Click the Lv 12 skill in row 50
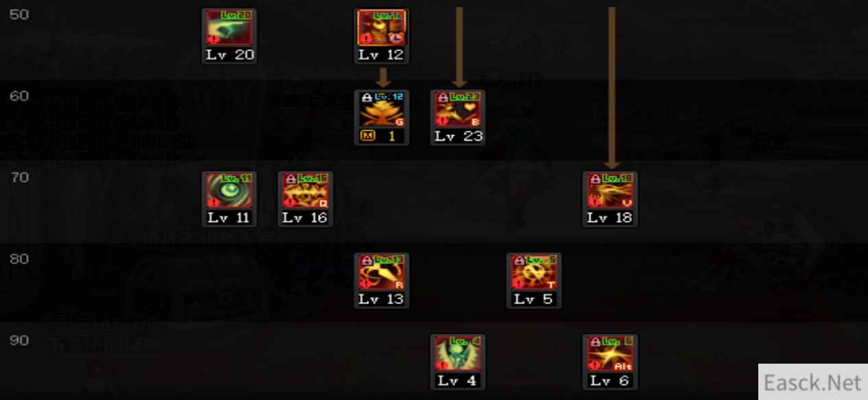The width and height of the screenshot is (868, 400). (382, 28)
